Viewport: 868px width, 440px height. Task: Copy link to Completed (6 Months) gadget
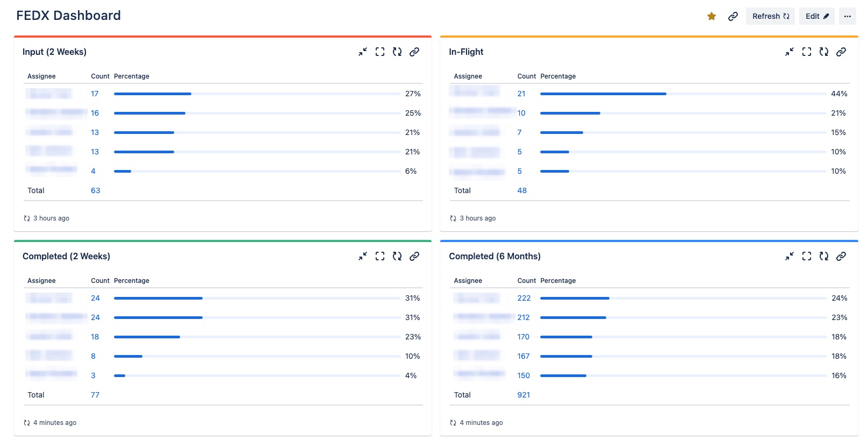(x=841, y=256)
